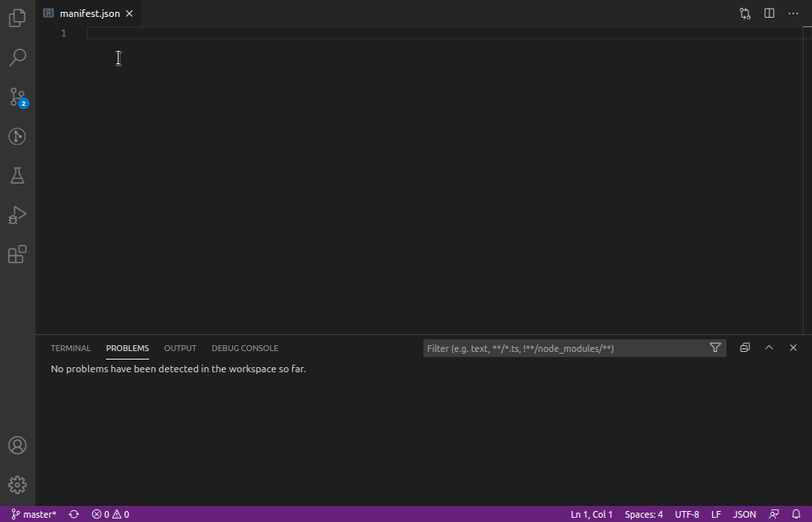Open the Search view icon
The height and width of the screenshot is (522, 812).
(17, 58)
